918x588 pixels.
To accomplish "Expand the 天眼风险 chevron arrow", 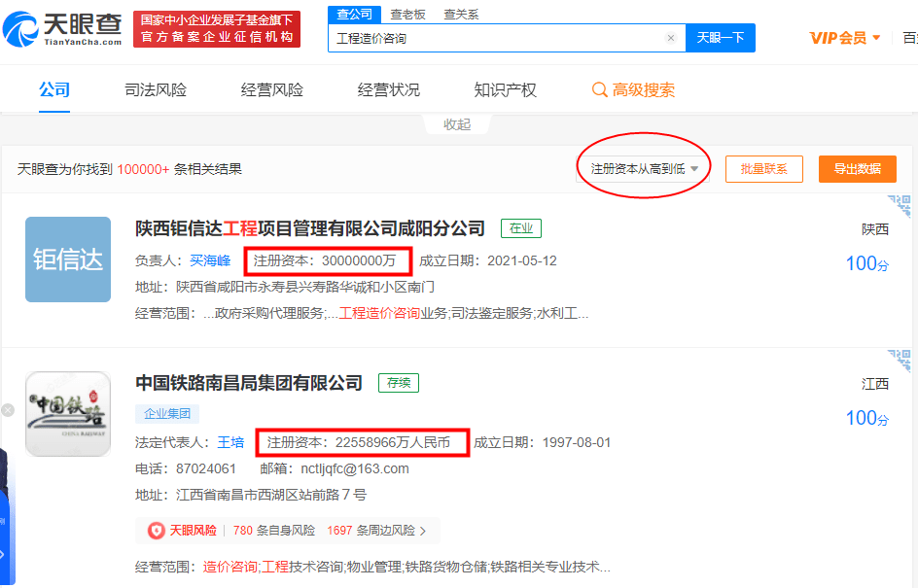I will point(423,531).
